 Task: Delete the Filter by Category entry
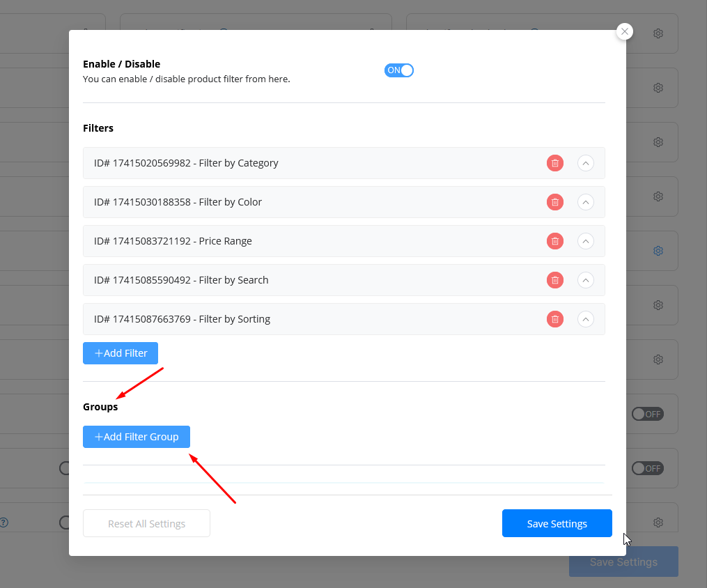coord(554,163)
